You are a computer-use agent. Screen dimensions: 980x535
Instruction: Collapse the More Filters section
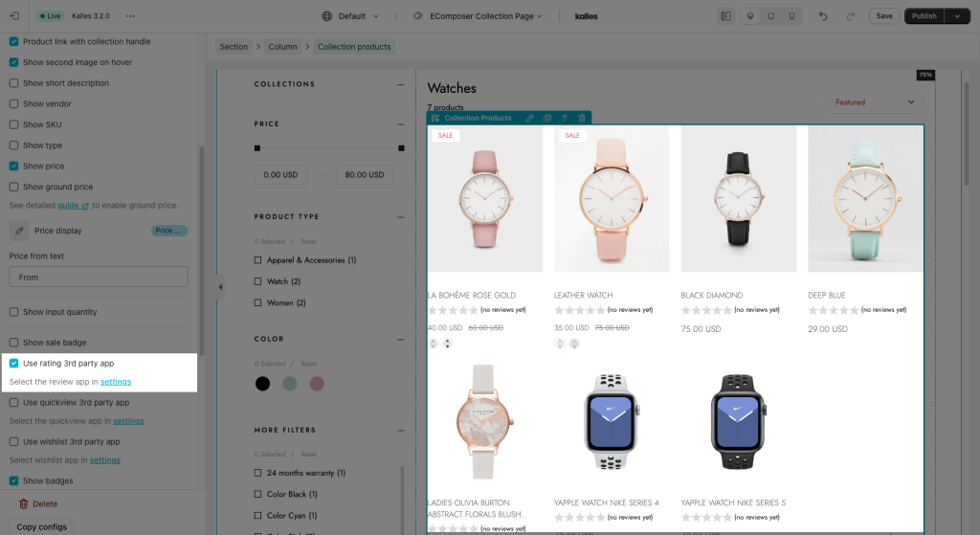(x=401, y=431)
